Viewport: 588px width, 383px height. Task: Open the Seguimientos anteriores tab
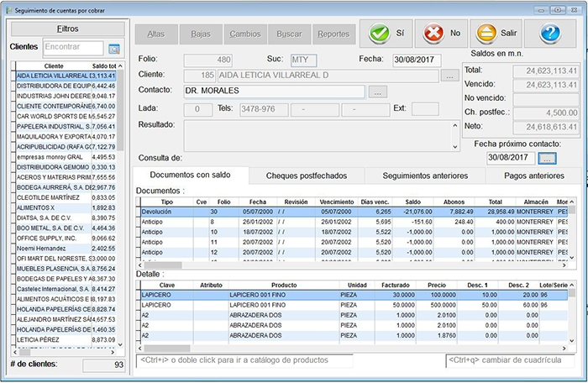tap(424, 176)
